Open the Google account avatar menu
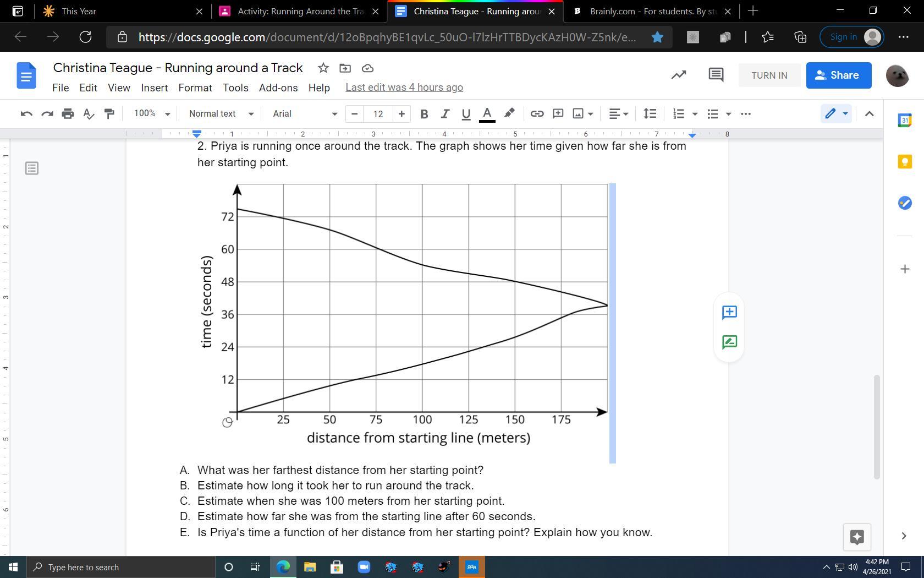The height and width of the screenshot is (578, 924). tap(898, 75)
